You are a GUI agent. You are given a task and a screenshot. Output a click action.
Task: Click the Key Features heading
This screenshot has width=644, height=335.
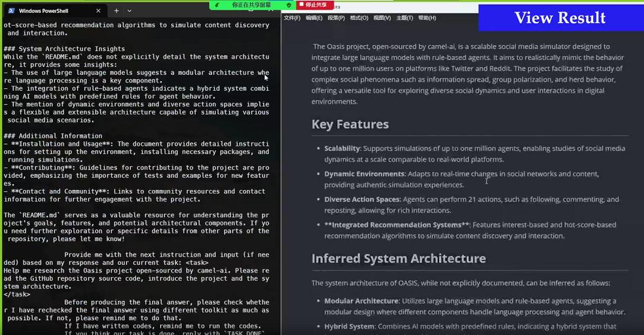click(350, 124)
